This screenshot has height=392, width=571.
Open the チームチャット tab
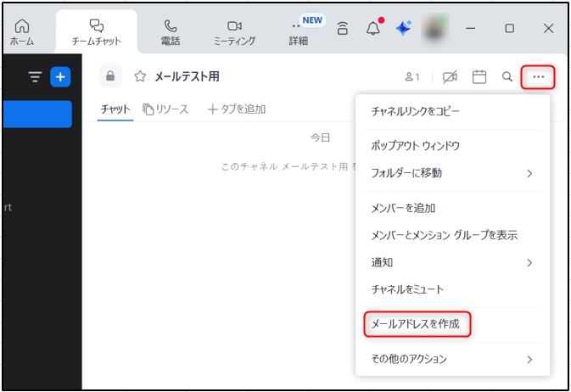(97, 32)
